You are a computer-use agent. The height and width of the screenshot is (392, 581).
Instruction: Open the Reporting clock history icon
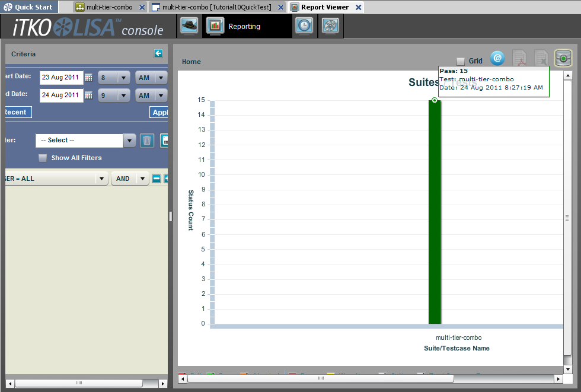304,26
